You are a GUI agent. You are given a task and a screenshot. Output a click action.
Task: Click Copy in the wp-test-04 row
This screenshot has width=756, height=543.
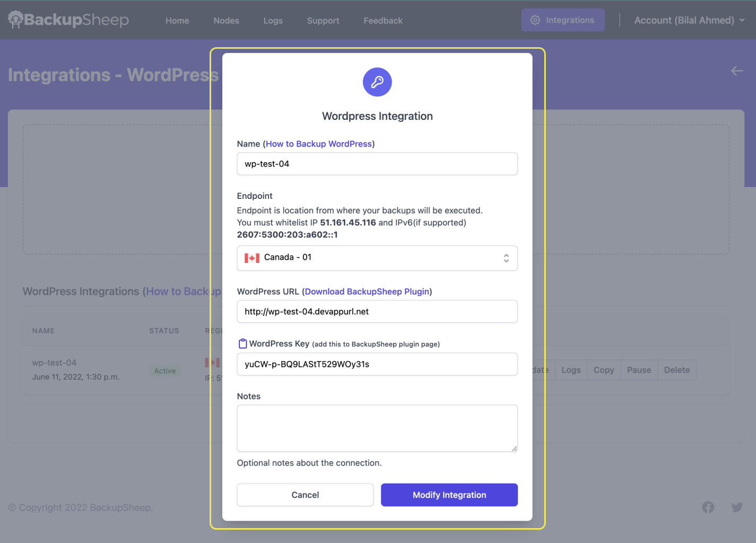[604, 370]
